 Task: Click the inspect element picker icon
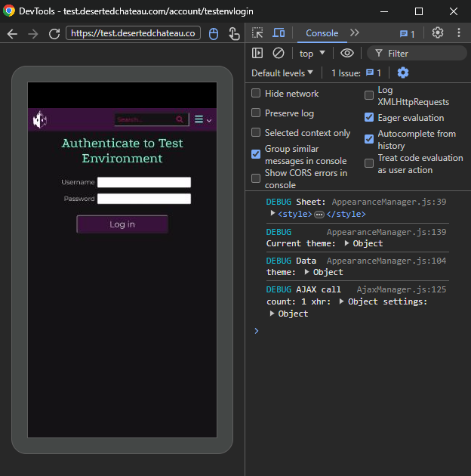[257, 33]
